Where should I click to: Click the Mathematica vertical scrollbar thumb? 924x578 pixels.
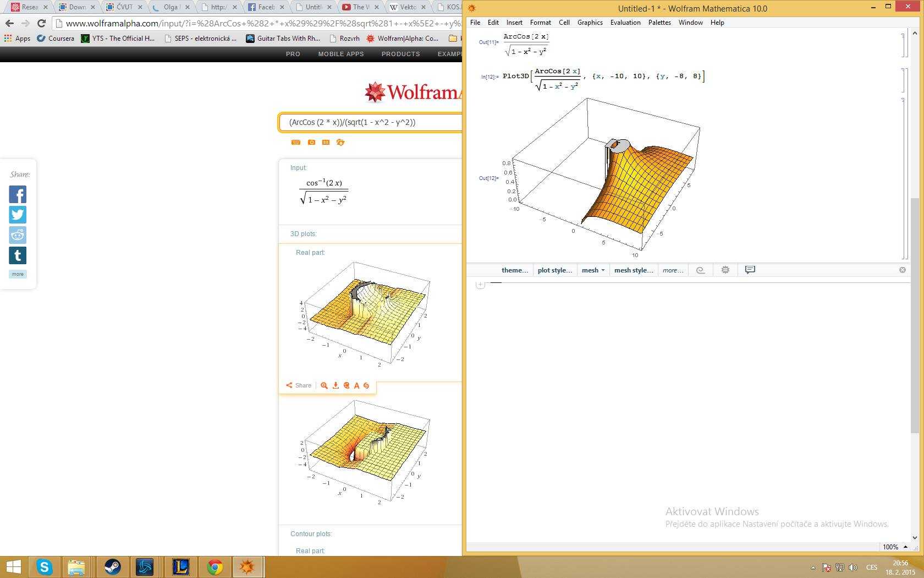pos(914,315)
